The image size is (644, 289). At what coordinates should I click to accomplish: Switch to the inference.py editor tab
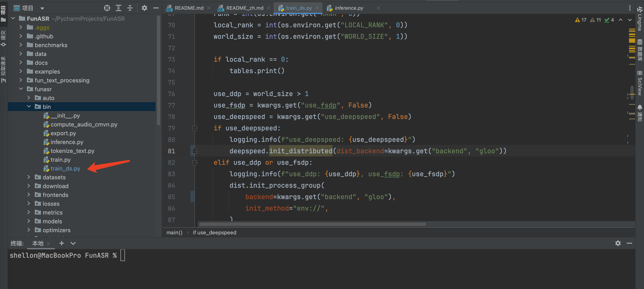coord(349,8)
